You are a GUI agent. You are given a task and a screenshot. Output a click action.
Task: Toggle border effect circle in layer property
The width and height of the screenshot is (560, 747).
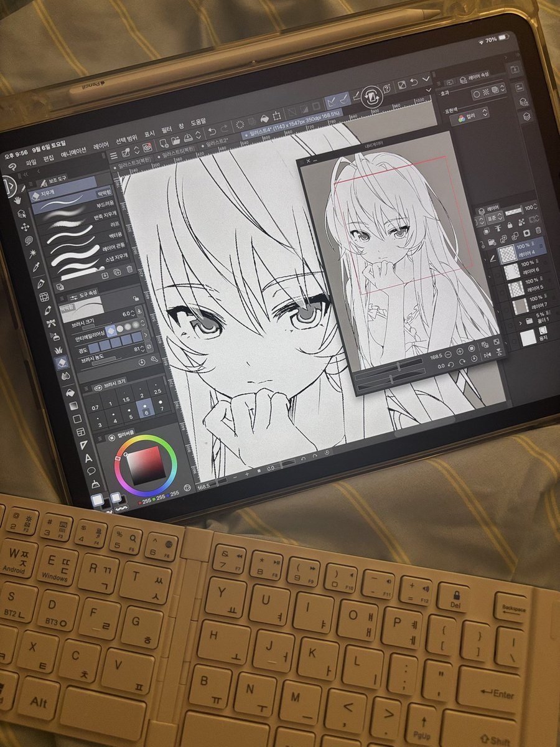click(477, 94)
